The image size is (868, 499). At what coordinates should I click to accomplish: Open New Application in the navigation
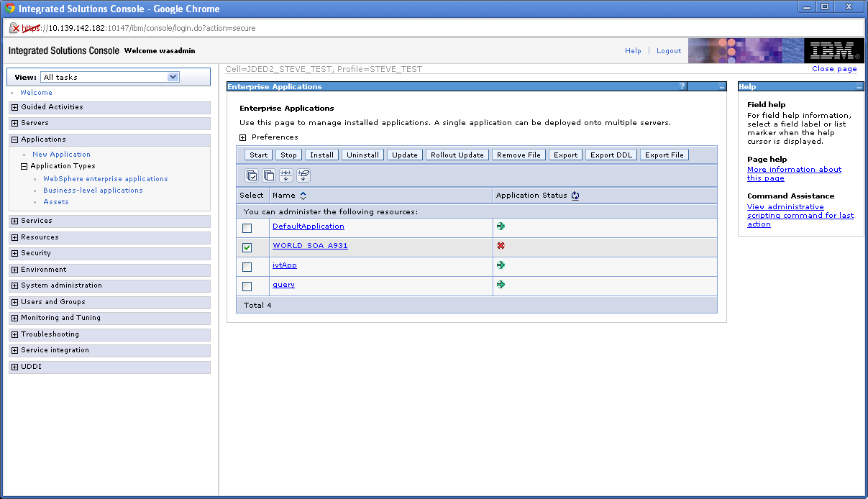[61, 155]
